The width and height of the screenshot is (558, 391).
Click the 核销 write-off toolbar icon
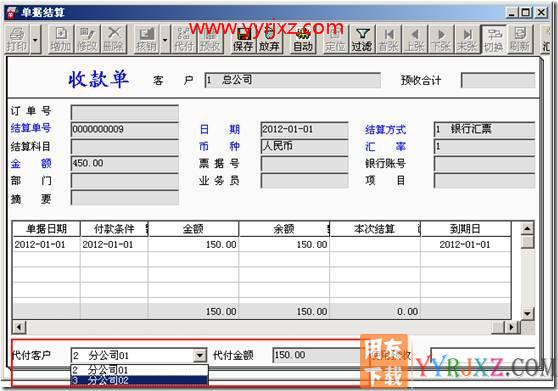[x=147, y=39]
